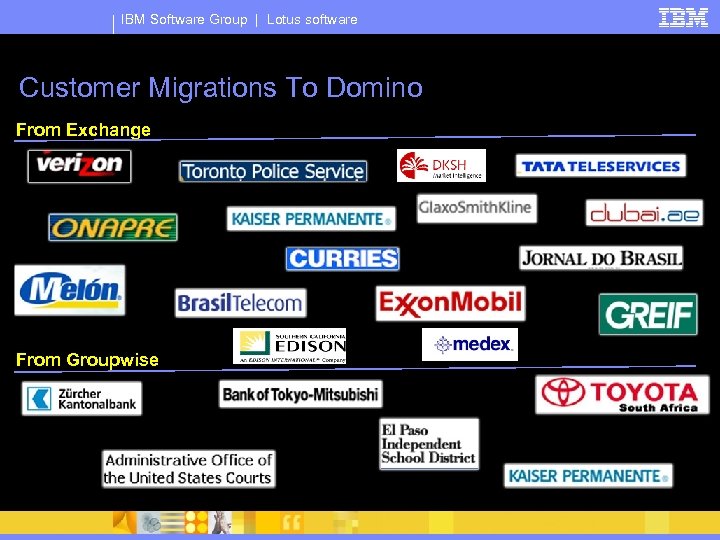The height and width of the screenshot is (540, 720).
Task: Select El Paso Independent School District logo
Action: 429,444
